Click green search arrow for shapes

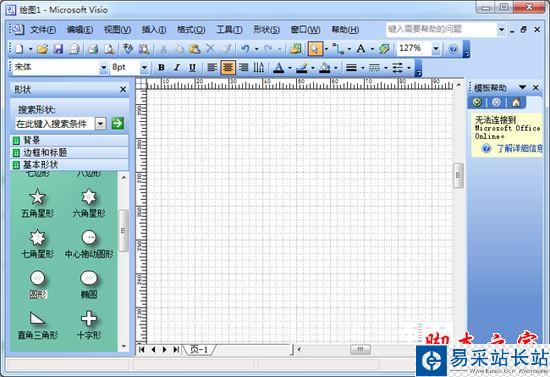pyautogui.click(x=118, y=123)
